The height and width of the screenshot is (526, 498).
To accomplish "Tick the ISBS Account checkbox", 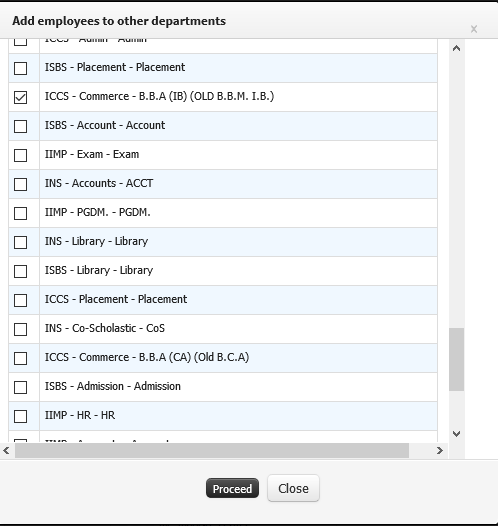I will (x=20, y=126).
